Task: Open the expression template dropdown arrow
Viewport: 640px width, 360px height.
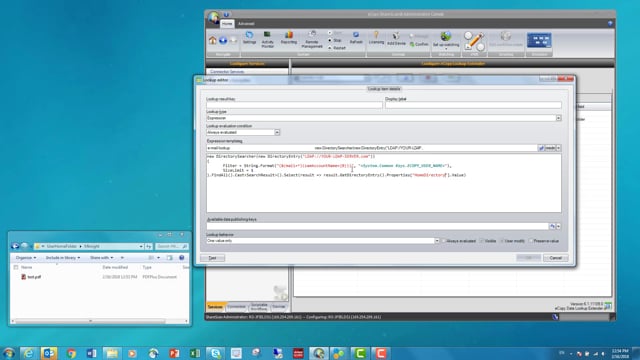Action: [559, 148]
